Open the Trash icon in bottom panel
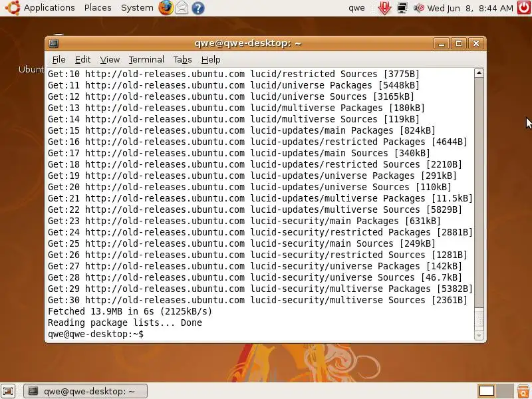This screenshot has width=532, height=399. click(x=523, y=391)
